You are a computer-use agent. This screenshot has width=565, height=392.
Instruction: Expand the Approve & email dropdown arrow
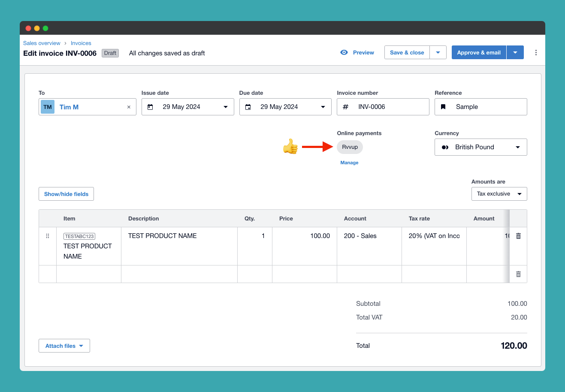[515, 52]
